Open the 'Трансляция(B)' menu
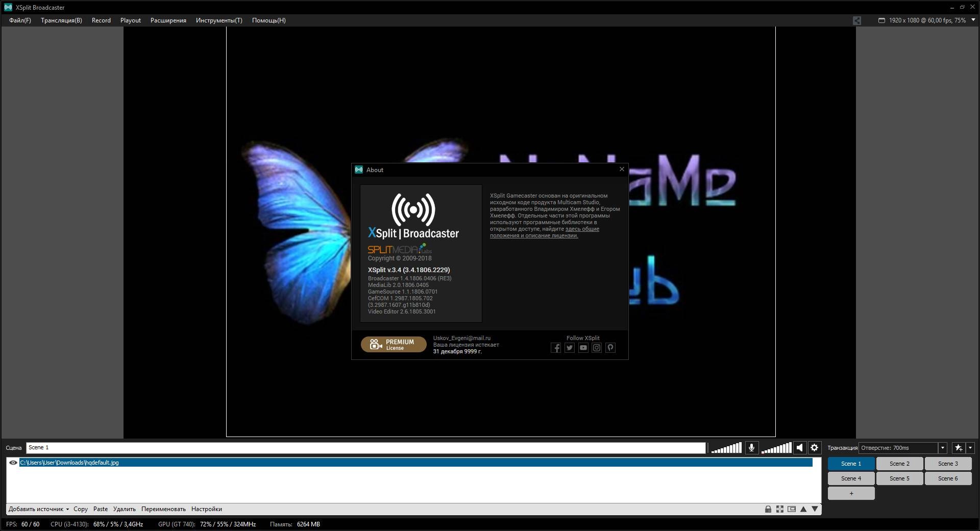 (x=61, y=20)
